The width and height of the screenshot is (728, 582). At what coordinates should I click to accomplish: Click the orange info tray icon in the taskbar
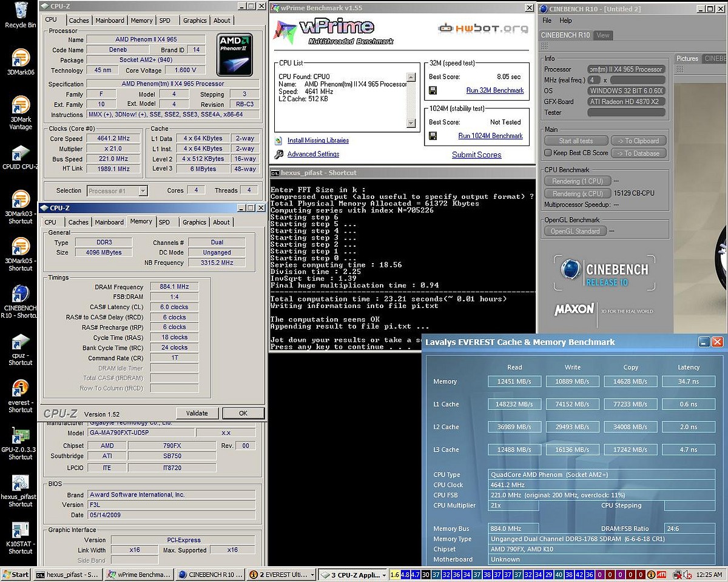coord(650,574)
